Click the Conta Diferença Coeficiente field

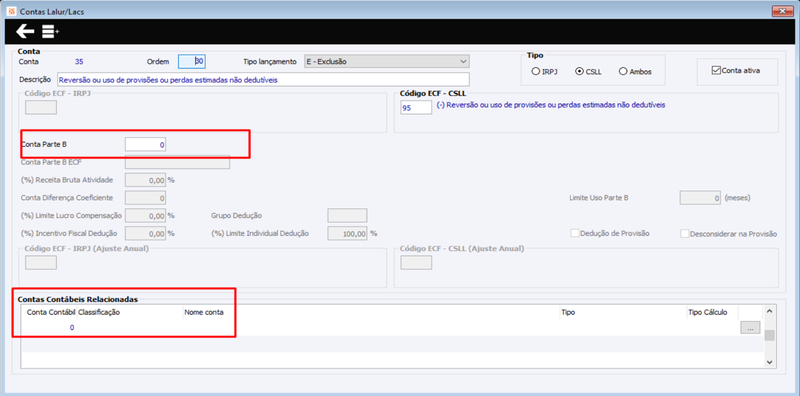tap(145, 197)
